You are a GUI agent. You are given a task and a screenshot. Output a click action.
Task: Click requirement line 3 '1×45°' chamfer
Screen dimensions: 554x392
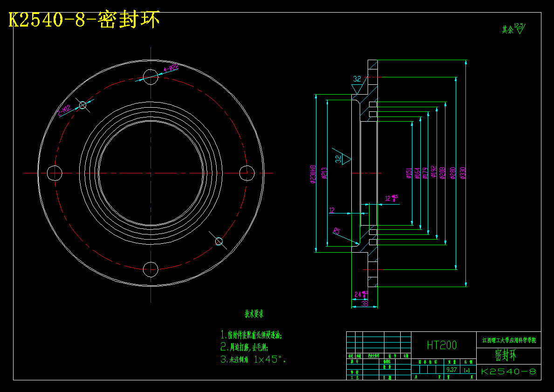pyautogui.click(x=253, y=359)
